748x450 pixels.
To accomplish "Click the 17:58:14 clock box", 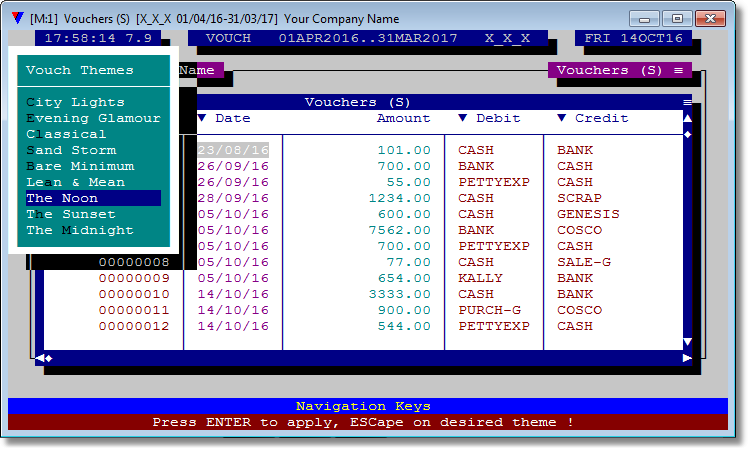I will tap(98, 38).
